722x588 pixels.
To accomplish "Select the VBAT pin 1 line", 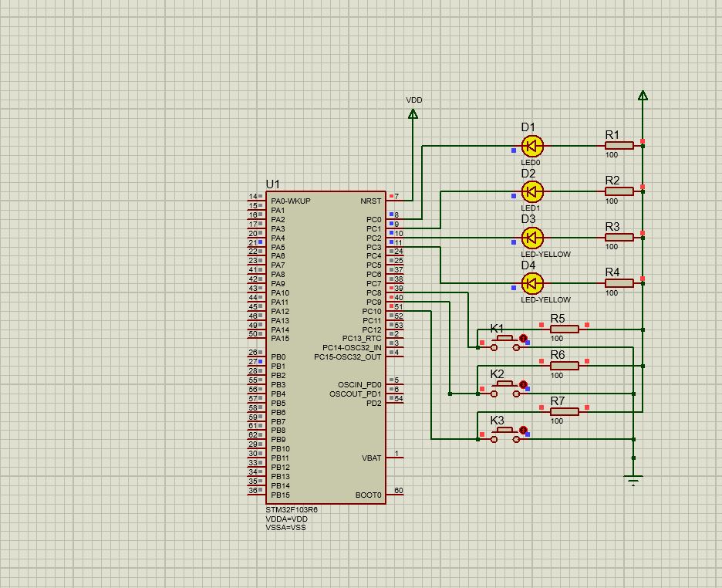I will pos(395,458).
